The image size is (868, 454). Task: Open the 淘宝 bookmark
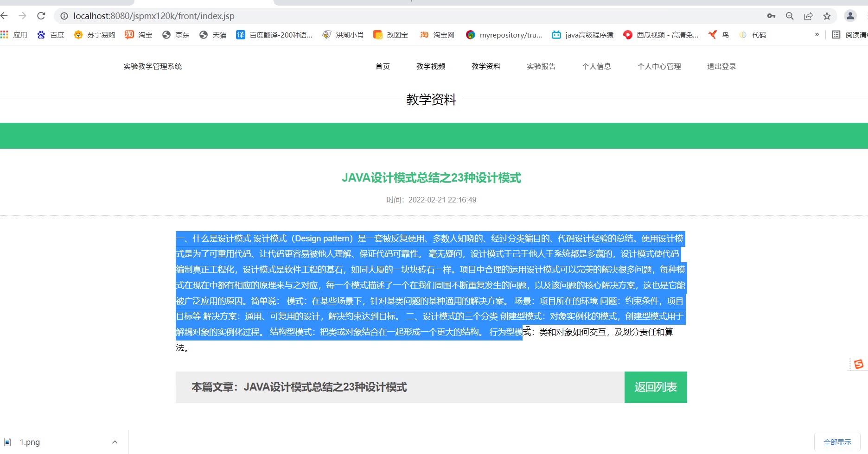pos(139,35)
